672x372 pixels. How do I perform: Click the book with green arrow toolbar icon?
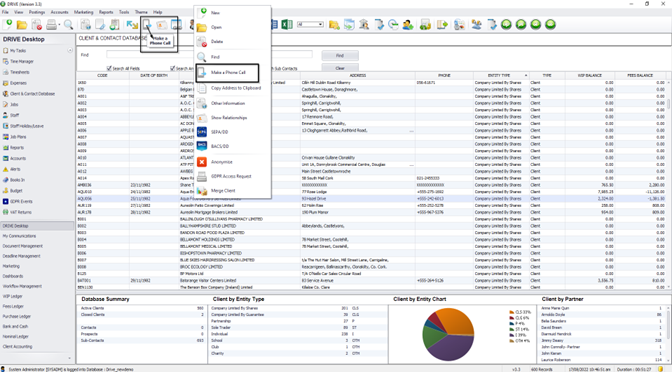pos(442,24)
